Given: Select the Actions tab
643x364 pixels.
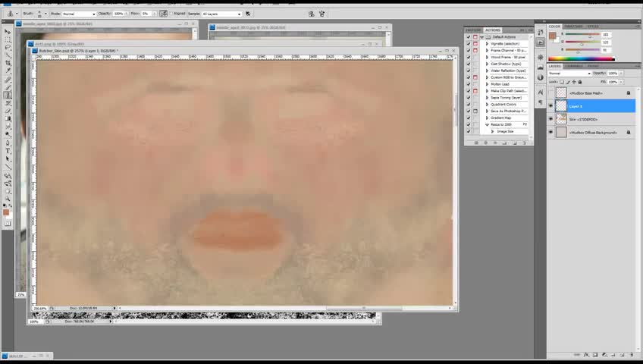Looking at the screenshot, I should coord(493,30).
